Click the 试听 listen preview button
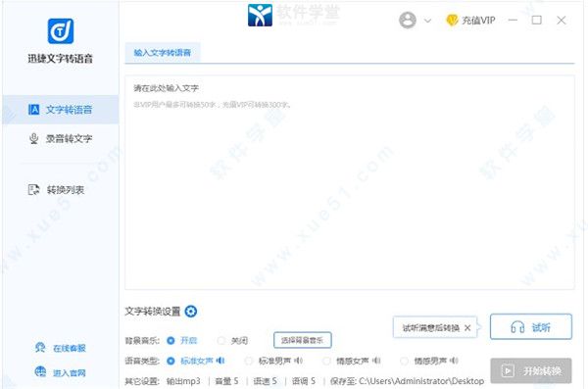The height and width of the screenshot is (389, 588). pos(531,327)
